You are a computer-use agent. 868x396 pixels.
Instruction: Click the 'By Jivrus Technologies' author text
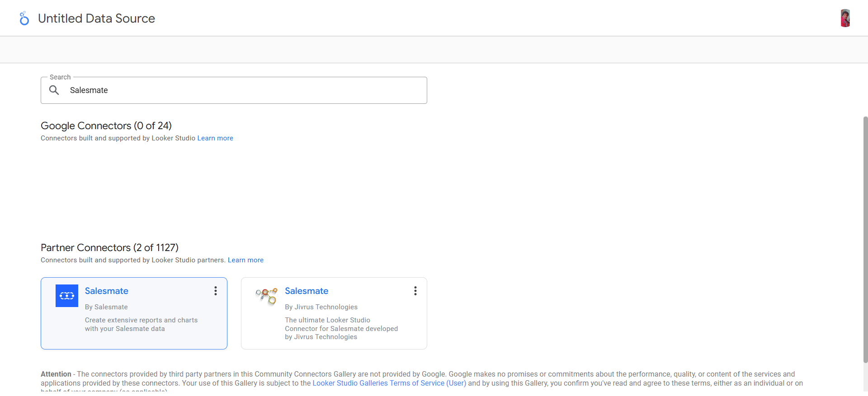321,307
